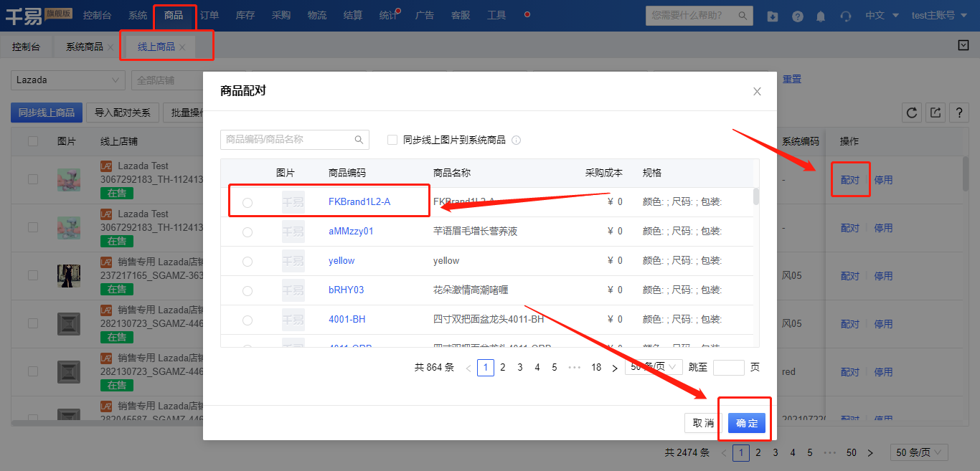This screenshot has height=471, width=980.
Task: Check the row checkbox for 237217165_SGAMZ
Action: (x=33, y=275)
